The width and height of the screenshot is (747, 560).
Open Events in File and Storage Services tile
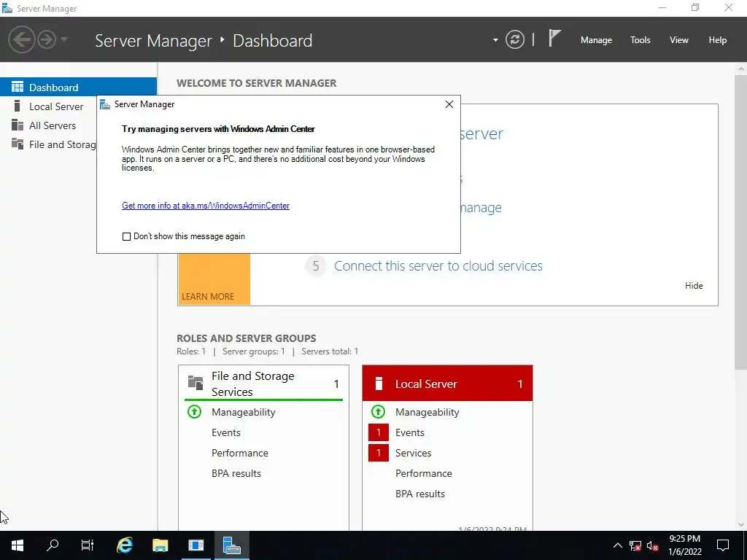226,433
